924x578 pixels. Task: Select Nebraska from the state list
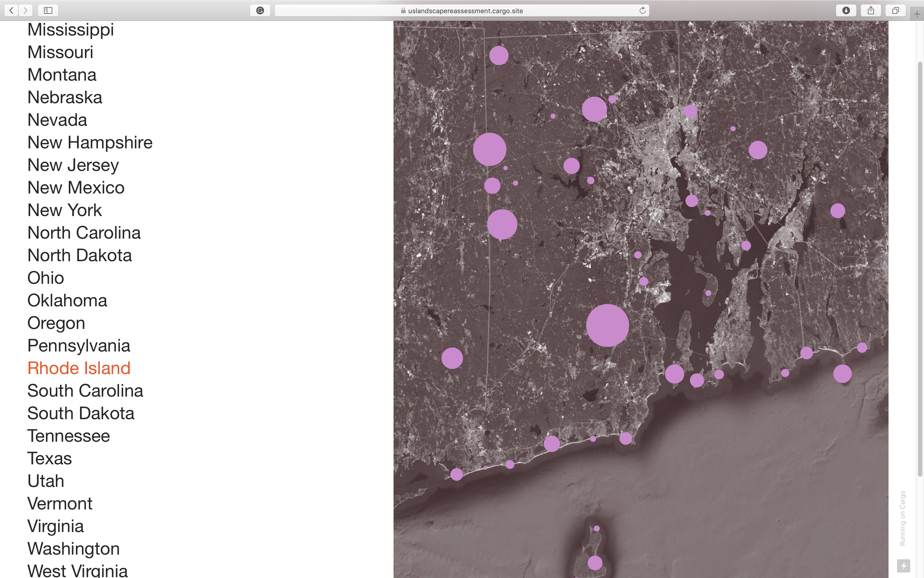click(65, 97)
